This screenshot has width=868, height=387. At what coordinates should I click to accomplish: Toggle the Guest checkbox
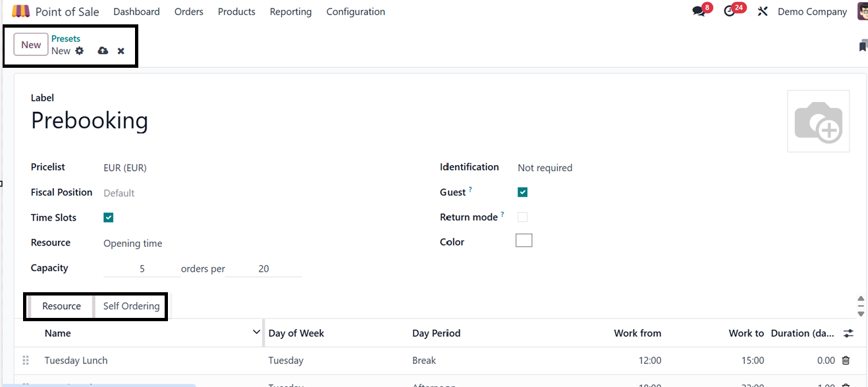522,192
